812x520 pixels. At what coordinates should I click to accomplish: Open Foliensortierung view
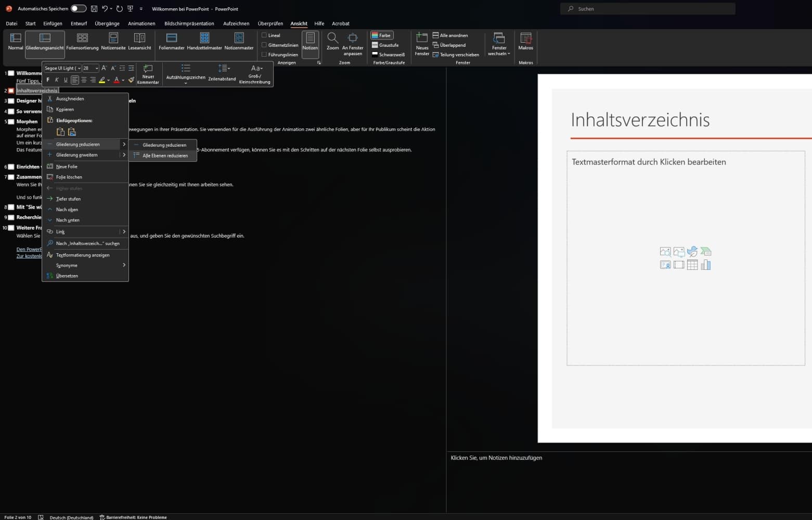[82, 42]
